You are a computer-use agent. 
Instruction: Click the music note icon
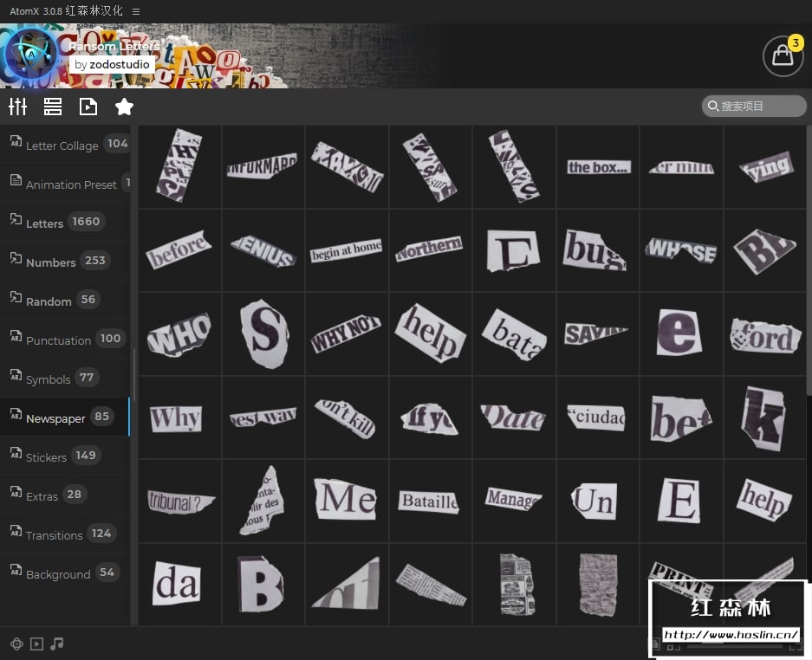[x=57, y=644]
